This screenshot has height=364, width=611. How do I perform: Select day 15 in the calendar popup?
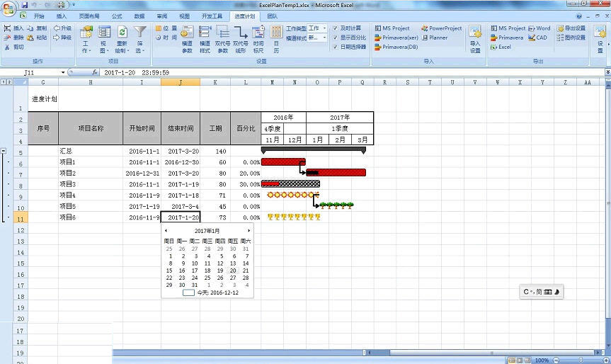coord(169,271)
